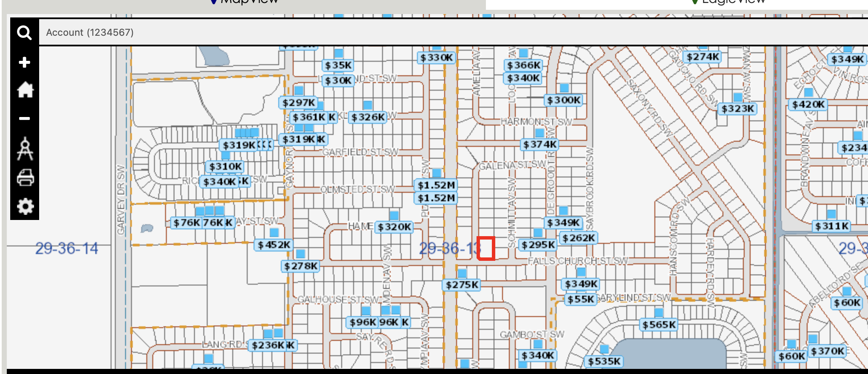The height and width of the screenshot is (374, 868).
Task: Open the $76K sale label
Action: click(186, 223)
